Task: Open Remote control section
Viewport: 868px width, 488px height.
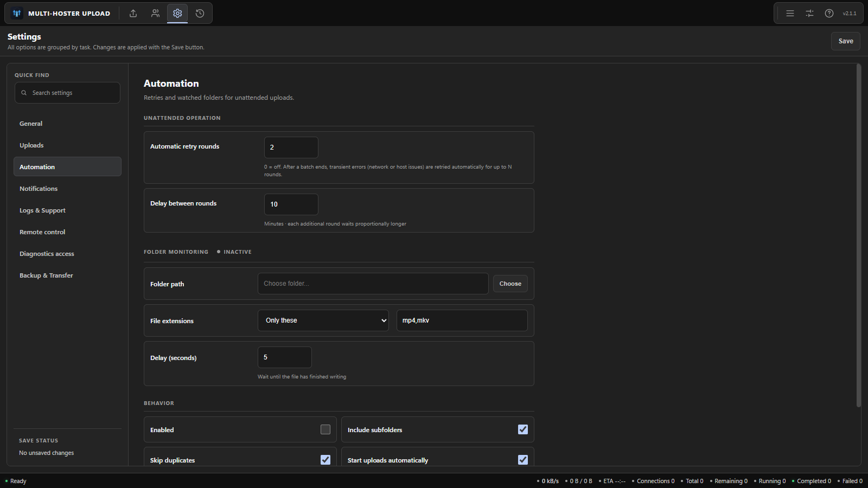Action: 67,232
